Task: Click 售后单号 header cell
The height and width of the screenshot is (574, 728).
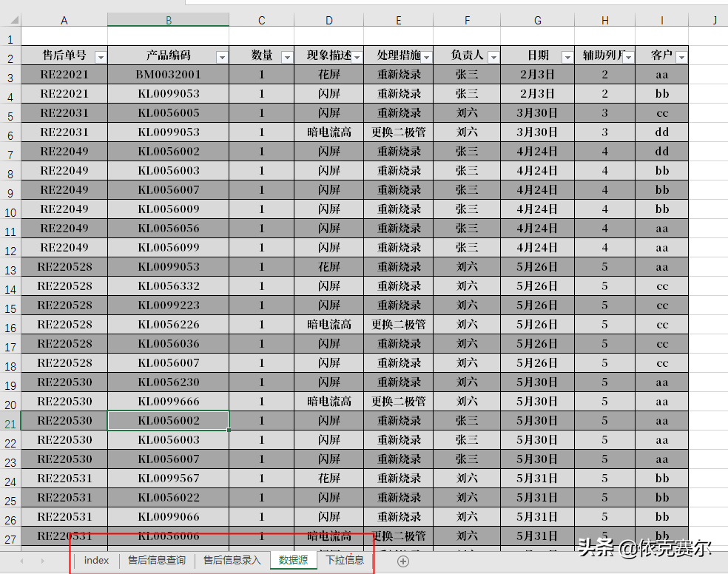Action: [64, 55]
